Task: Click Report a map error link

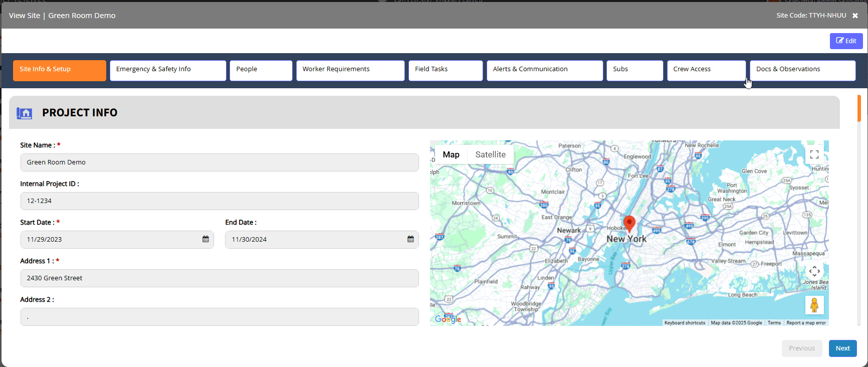Action: click(806, 323)
